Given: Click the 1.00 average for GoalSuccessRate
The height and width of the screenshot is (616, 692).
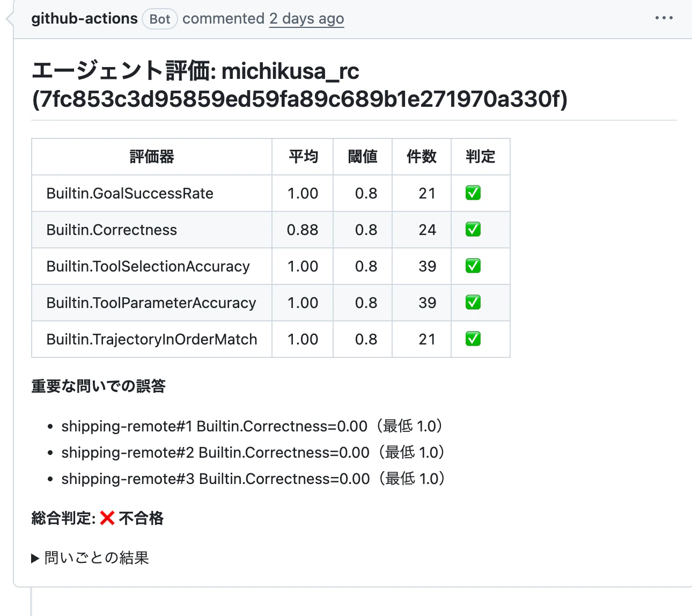Looking at the screenshot, I should click(303, 193).
